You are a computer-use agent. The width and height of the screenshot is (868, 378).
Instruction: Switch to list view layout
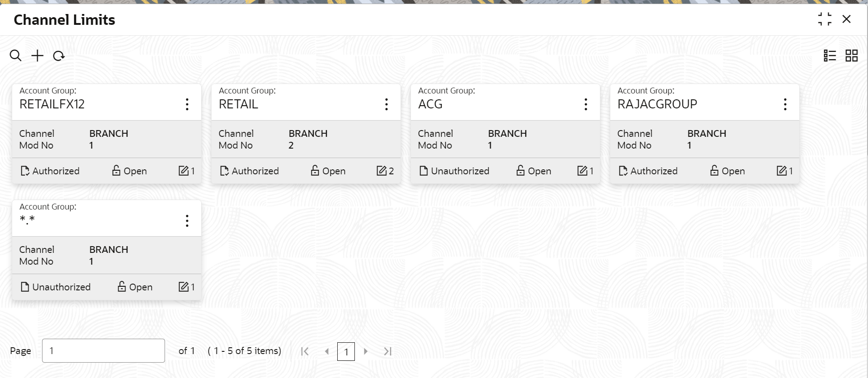(830, 56)
